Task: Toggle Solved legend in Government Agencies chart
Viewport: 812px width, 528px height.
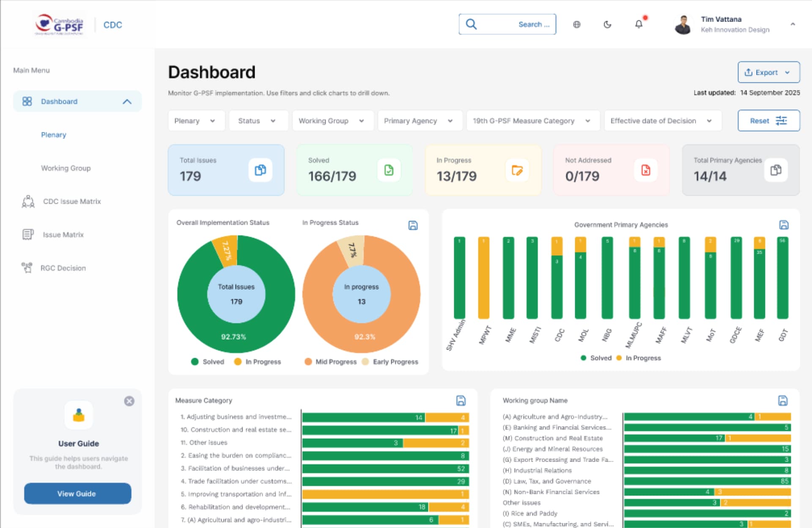Action: 596,358
